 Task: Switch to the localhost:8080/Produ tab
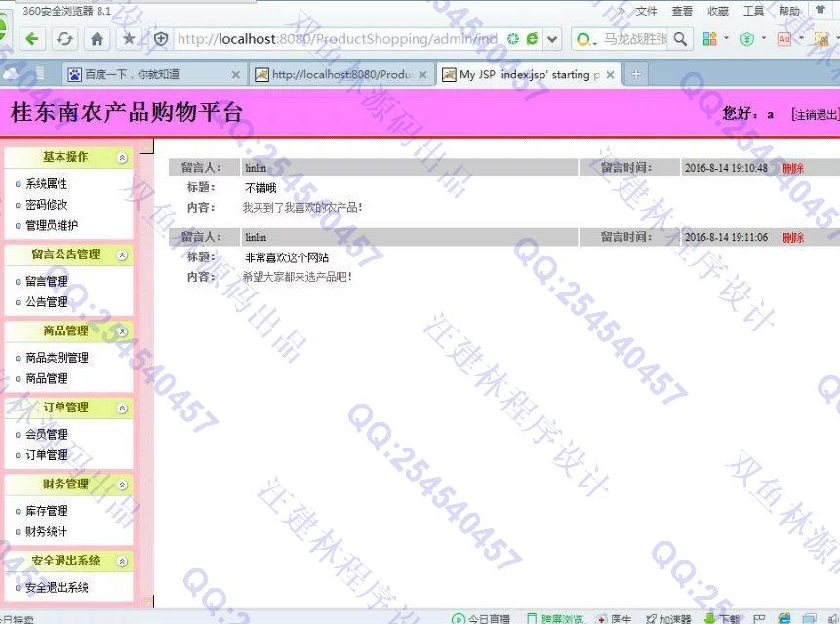(x=340, y=74)
